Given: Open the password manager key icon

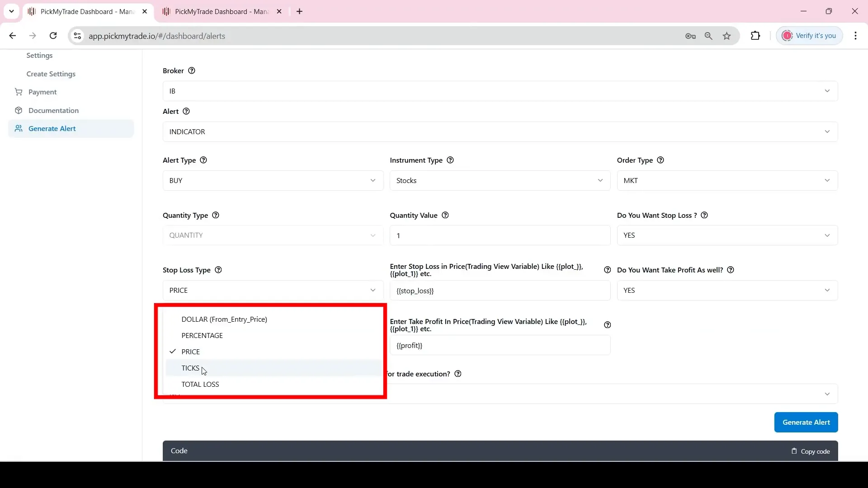Looking at the screenshot, I should click(690, 36).
